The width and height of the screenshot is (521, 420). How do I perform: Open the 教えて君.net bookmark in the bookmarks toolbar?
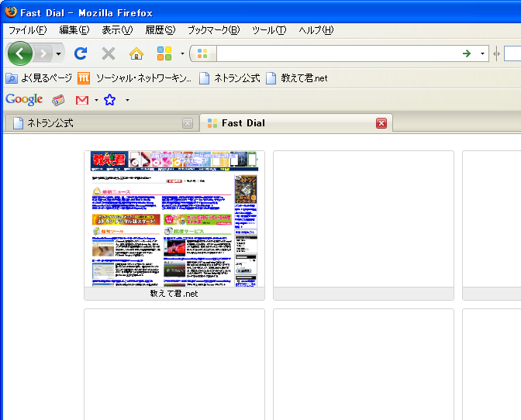297,78
